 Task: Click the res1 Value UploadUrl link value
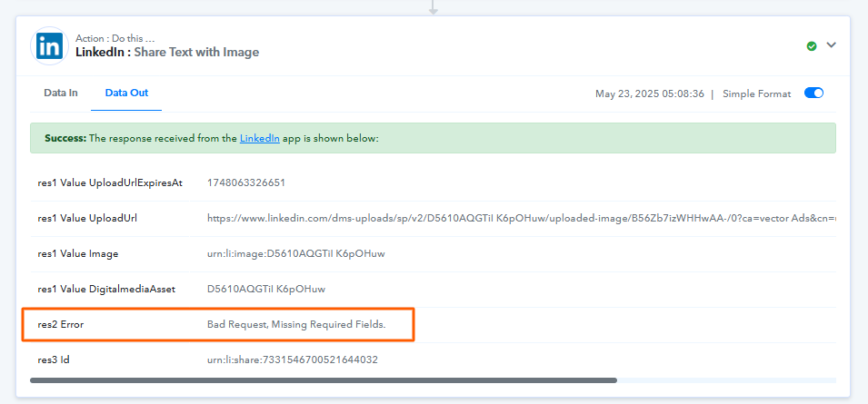click(521, 218)
